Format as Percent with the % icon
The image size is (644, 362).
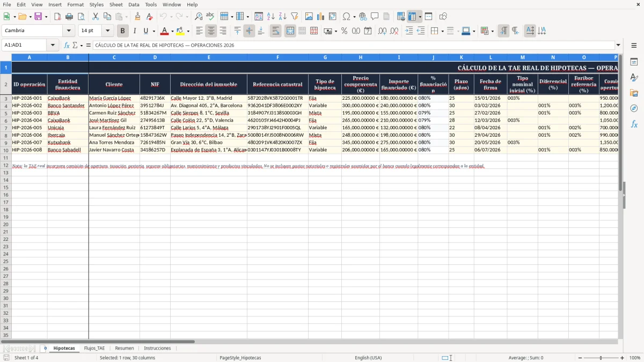coord(344,31)
